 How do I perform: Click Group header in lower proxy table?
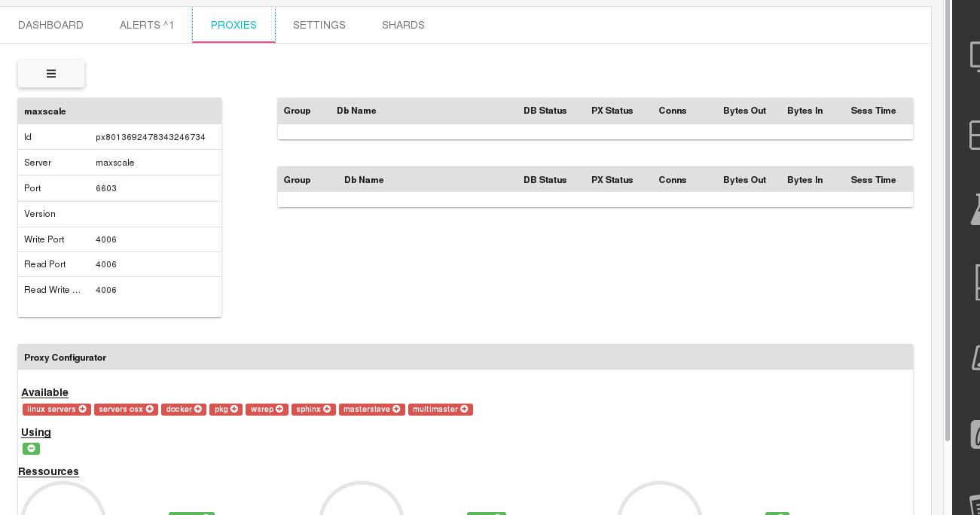(x=297, y=180)
